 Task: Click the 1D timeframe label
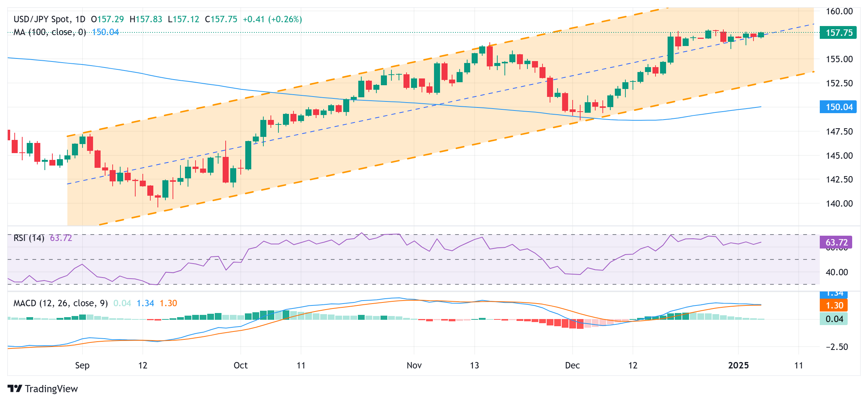80,19
